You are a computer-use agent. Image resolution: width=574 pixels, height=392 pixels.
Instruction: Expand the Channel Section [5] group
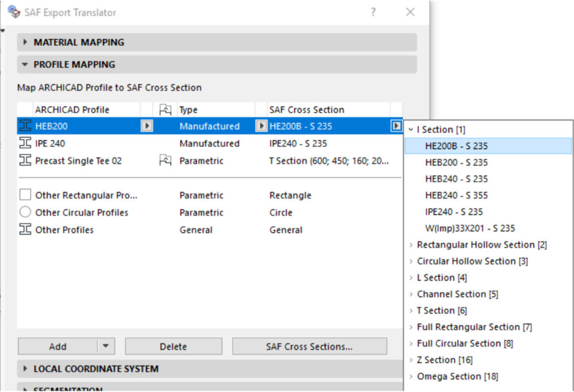411,294
